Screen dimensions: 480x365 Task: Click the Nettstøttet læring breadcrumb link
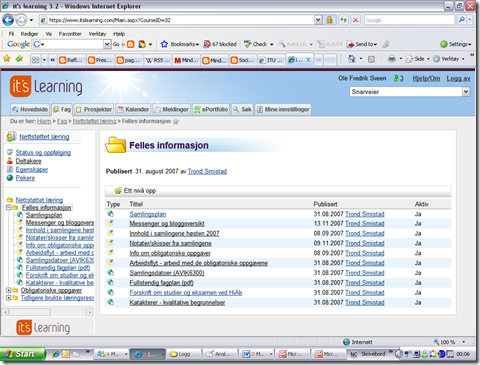click(x=94, y=121)
